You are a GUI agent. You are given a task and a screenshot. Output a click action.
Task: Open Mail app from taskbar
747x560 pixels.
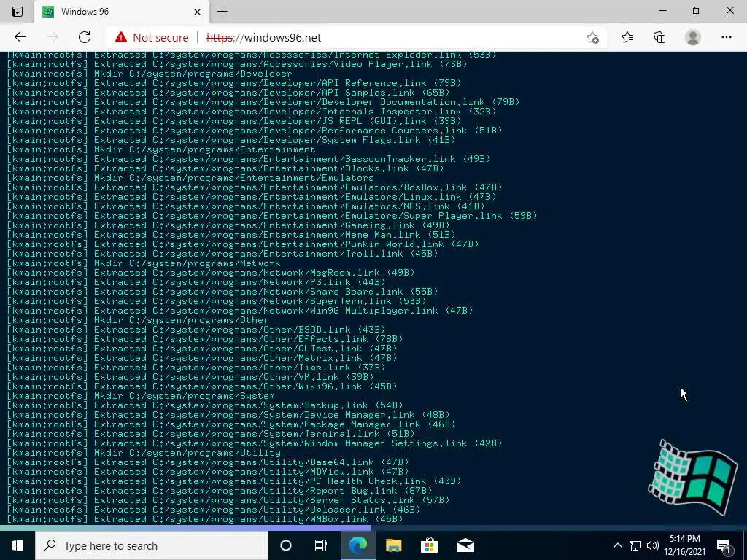(465, 545)
